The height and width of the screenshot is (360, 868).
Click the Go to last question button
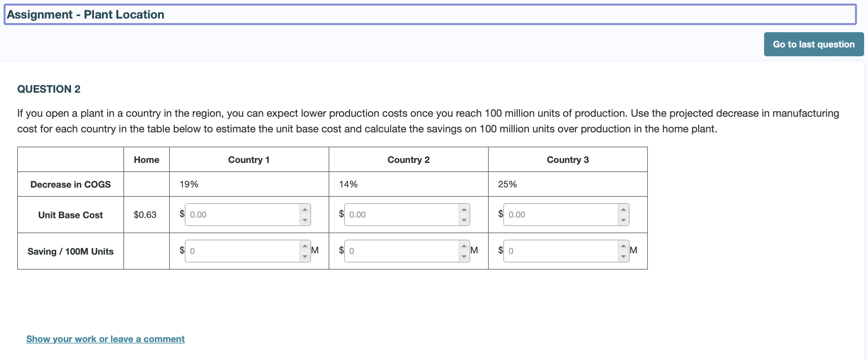814,44
